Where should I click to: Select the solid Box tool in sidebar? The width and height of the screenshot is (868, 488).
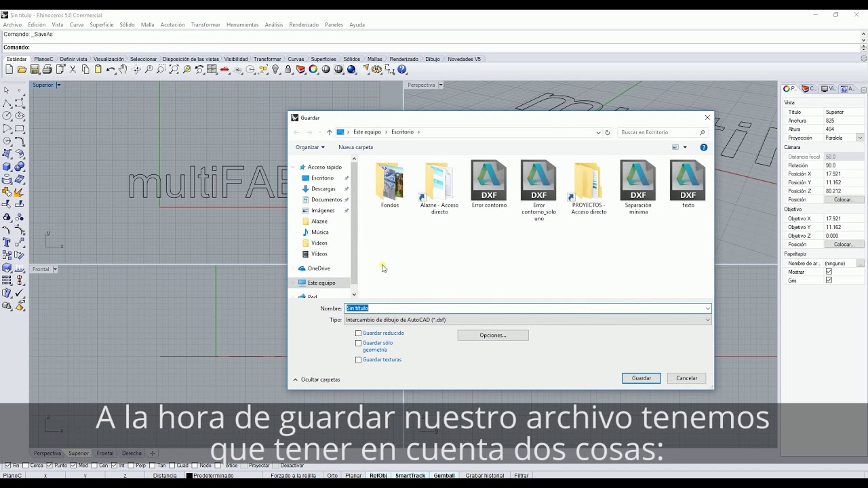tap(7, 167)
